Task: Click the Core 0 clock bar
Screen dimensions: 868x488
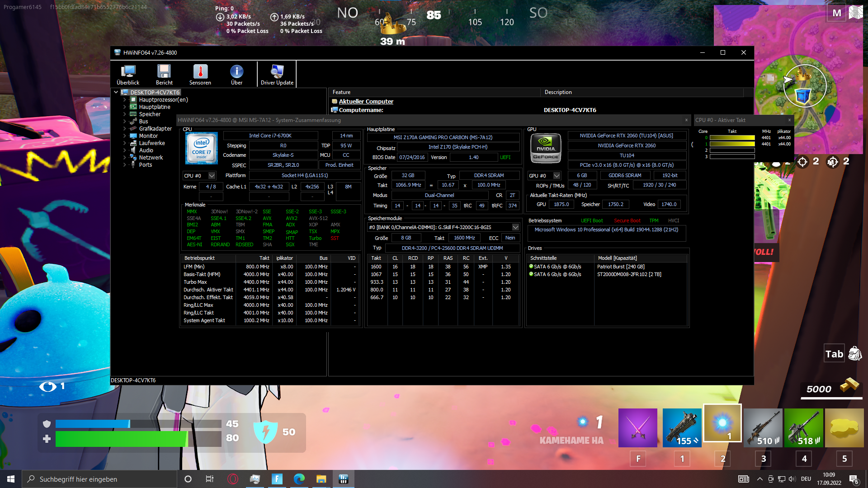Action: 732,138
